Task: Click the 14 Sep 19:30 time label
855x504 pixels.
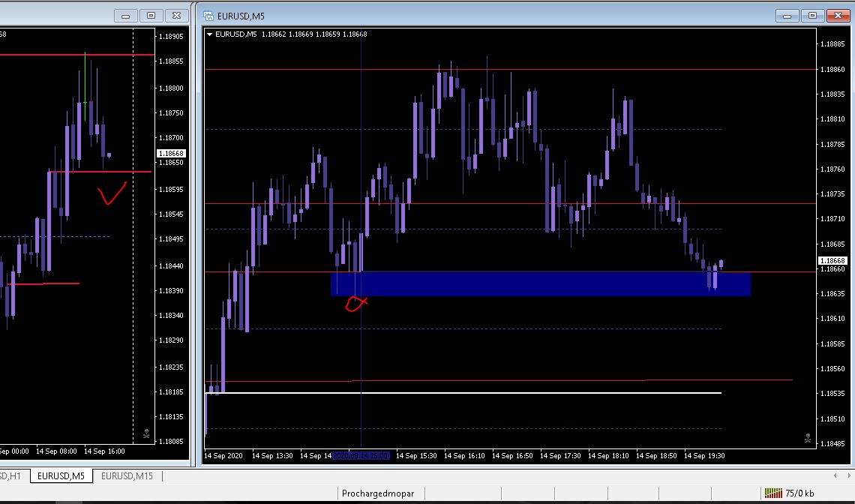Action: [704, 455]
